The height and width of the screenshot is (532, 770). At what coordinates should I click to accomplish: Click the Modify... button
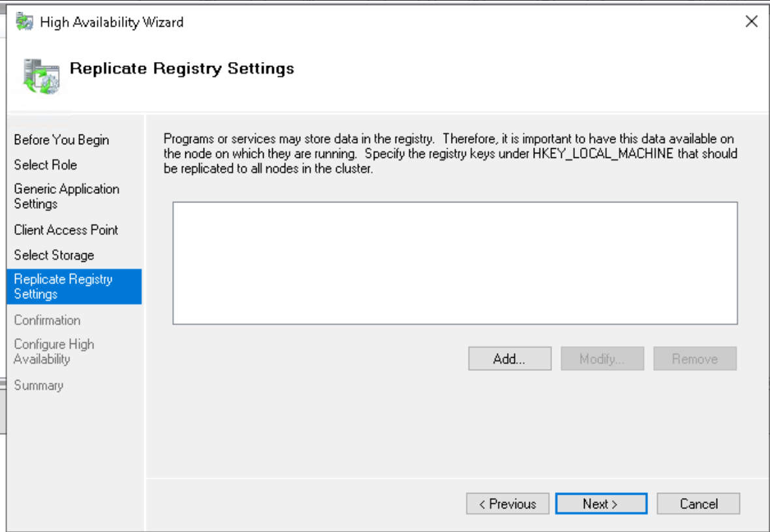(602, 359)
